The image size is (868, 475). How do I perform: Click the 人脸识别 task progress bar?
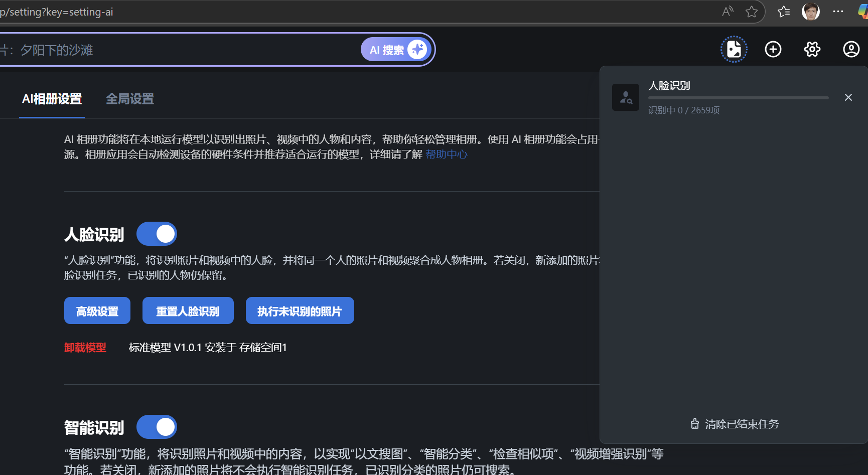point(739,98)
